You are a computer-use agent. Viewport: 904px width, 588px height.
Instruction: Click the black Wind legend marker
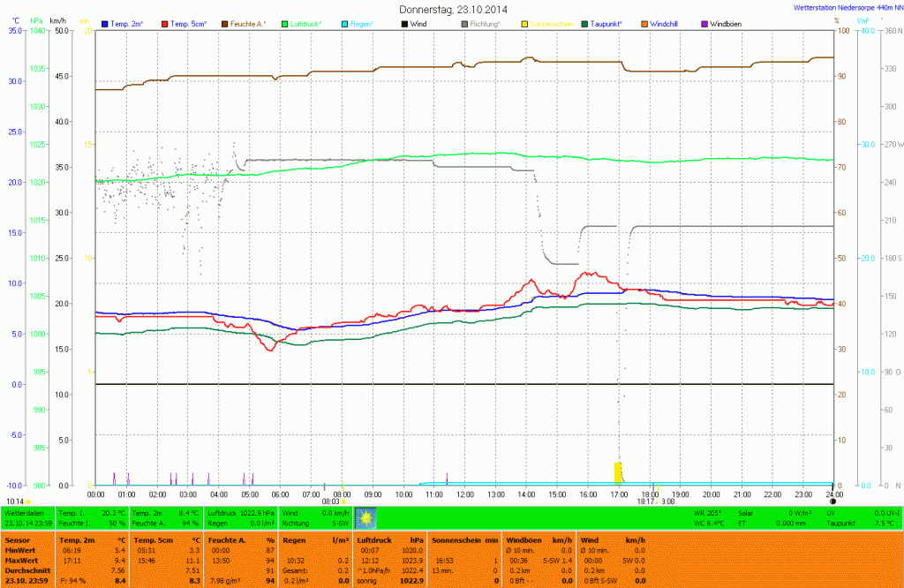[404, 23]
